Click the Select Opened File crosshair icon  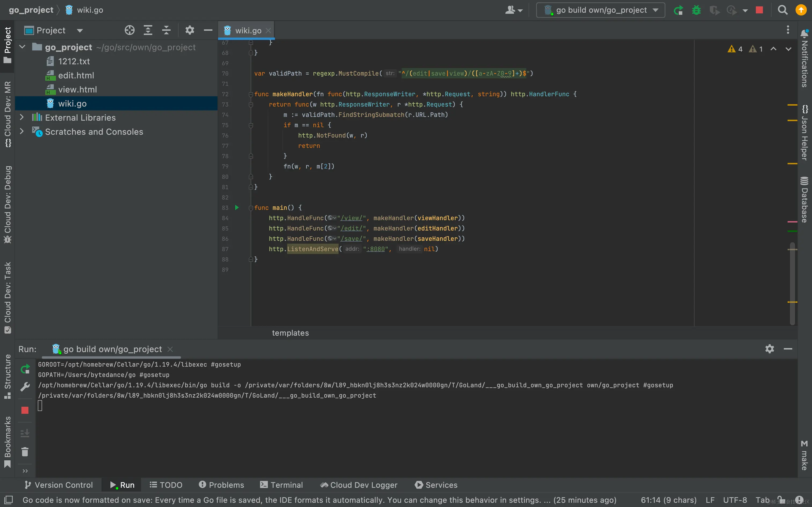[129, 30]
